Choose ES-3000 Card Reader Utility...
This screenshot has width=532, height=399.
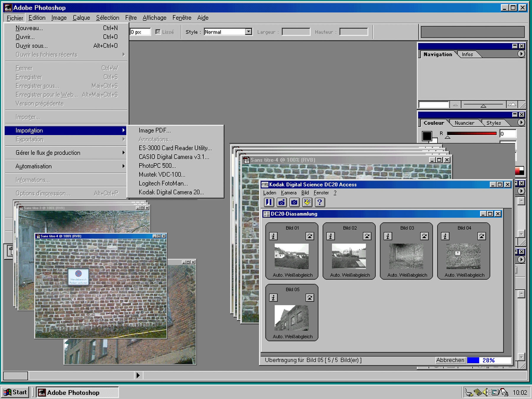click(x=175, y=148)
